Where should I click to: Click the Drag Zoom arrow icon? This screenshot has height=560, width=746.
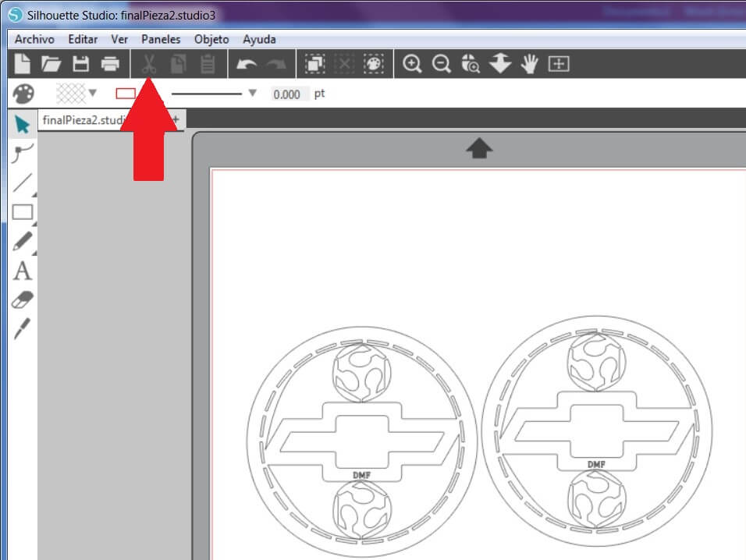(500, 64)
